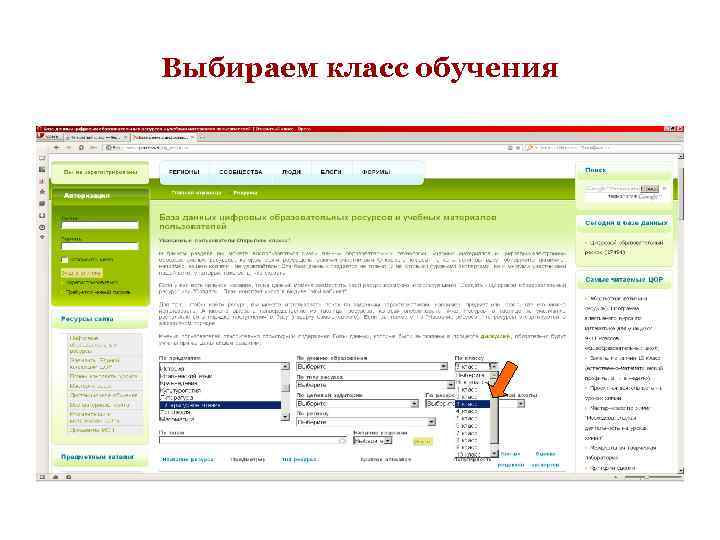
Task: Select 9 класс in the class list
Action: point(472,447)
